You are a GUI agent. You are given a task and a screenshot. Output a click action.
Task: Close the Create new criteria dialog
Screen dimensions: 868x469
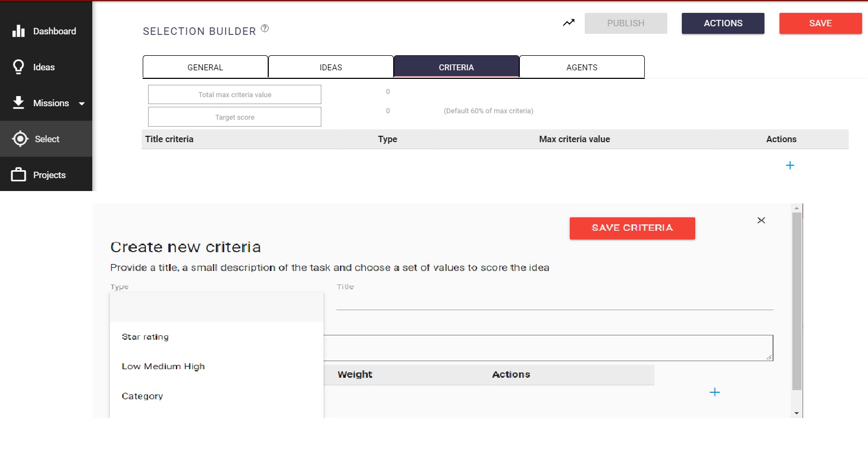(761, 220)
